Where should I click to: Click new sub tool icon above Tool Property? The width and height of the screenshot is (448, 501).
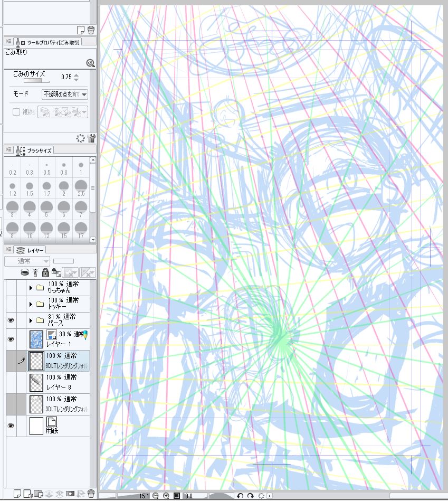(80, 30)
